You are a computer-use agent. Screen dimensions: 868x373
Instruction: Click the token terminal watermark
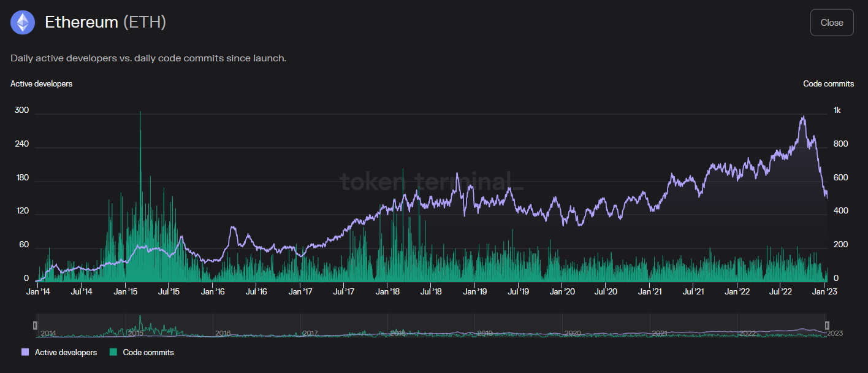point(431,181)
